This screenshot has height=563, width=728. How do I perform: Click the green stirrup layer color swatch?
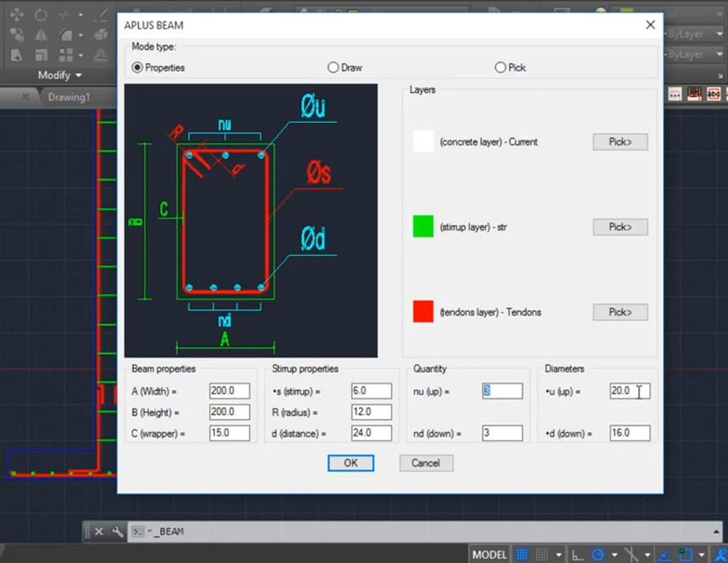click(423, 226)
